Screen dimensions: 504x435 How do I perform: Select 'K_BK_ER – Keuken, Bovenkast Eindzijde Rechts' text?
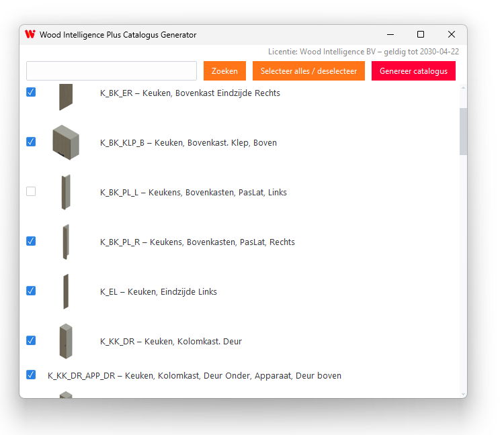click(x=190, y=93)
